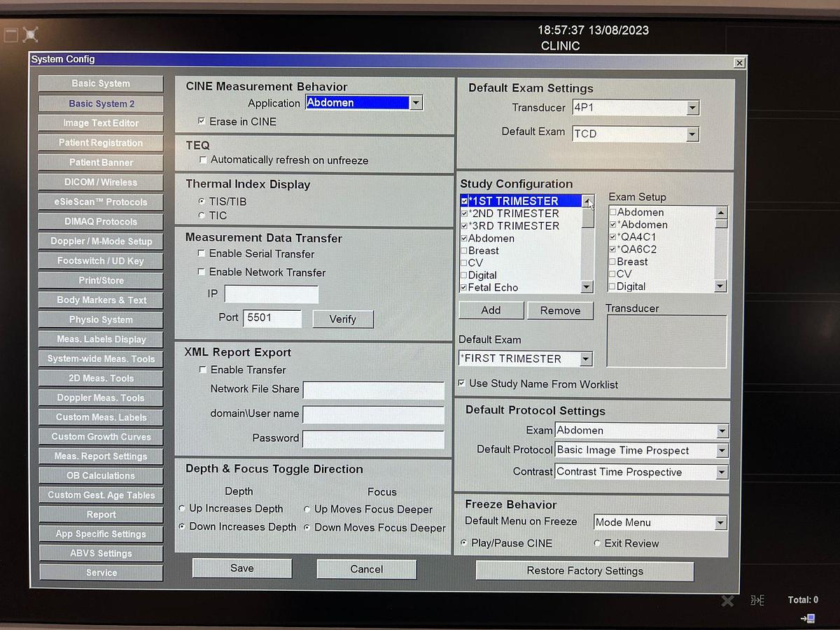Enable Automatically refresh on unfreeze under TEQ
Screen dimensions: 840x630
[x=202, y=159]
